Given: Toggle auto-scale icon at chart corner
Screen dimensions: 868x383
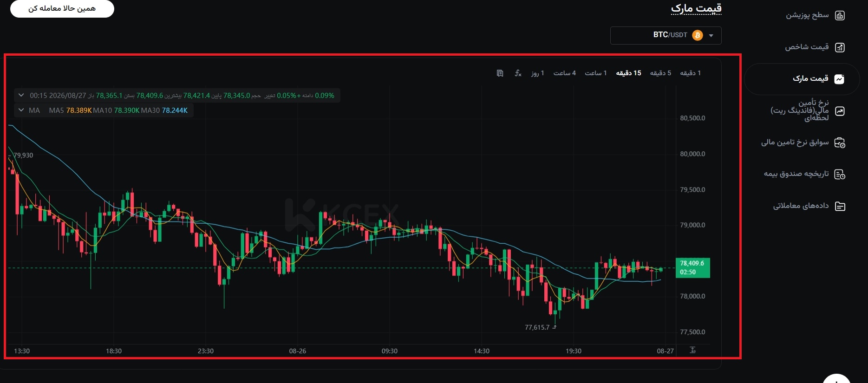Looking at the screenshot, I should 692,350.
